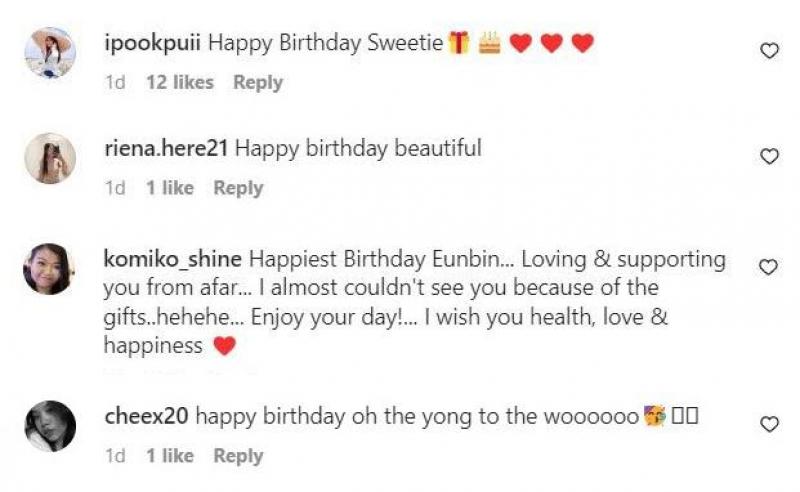
Task: Reply to ipookpuii's comment
Action: [x=258, y=83]
